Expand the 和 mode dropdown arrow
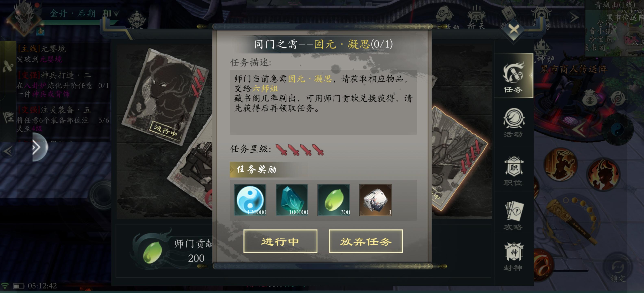Image resolution: width=644 pixels, height=293 pixels. (116, 13)
